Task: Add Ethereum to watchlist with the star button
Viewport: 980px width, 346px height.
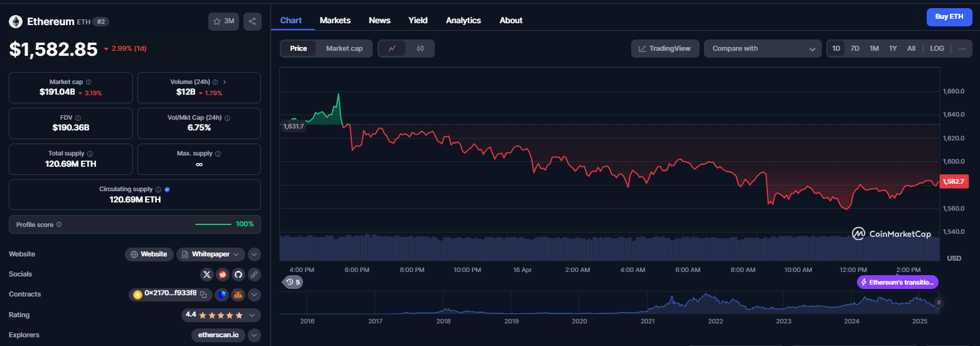Action: tap(223, 21)
